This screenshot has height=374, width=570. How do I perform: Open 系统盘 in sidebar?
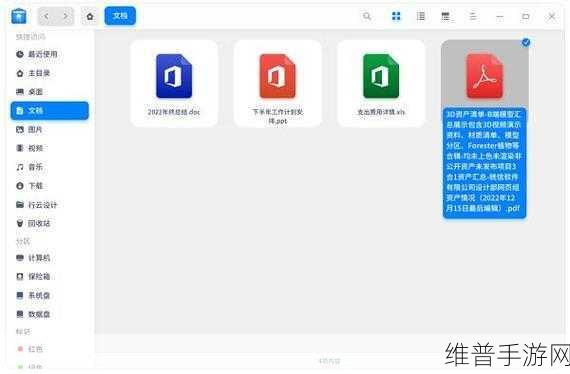coord(50,295)
